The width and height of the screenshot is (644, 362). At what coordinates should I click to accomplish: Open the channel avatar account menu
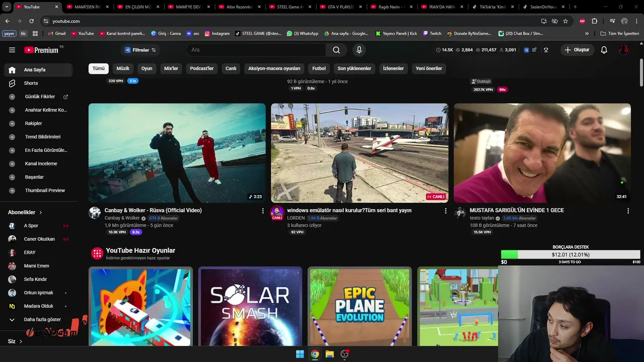pos(623,50)
